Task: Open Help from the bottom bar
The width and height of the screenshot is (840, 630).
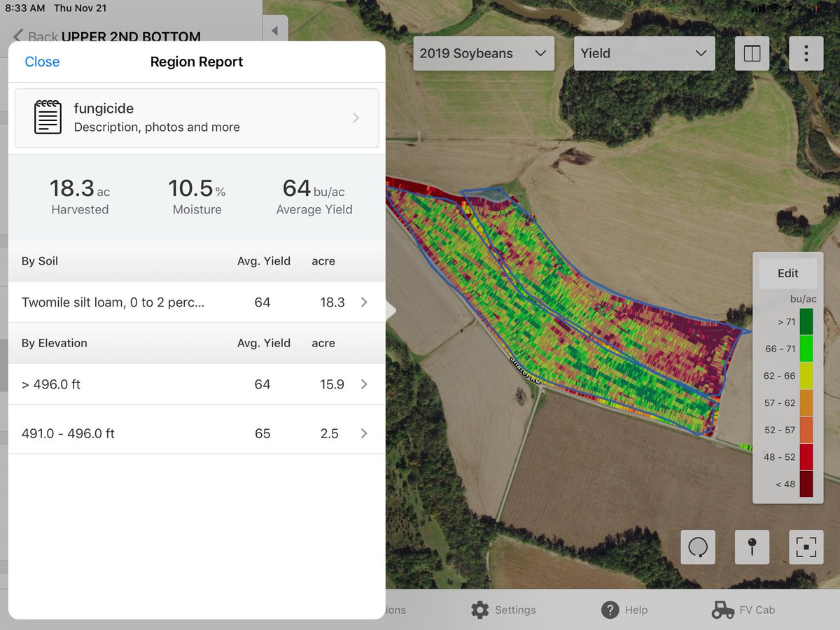Action: [625, 610]
